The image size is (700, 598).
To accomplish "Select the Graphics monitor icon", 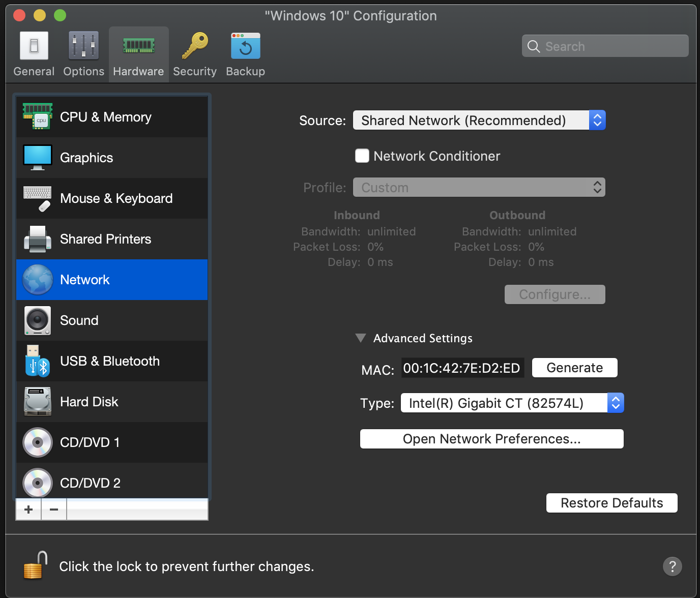I will coord(37,157).
